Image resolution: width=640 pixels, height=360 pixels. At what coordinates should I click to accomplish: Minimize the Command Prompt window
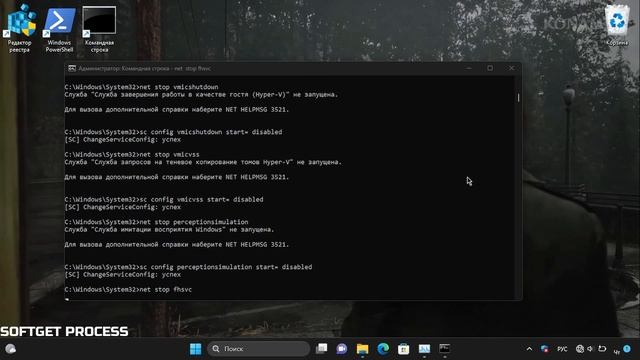pos(469,68)
